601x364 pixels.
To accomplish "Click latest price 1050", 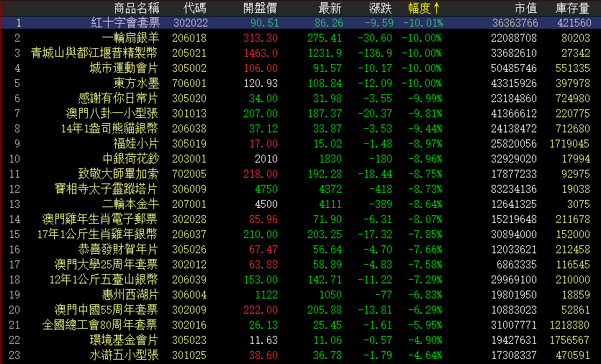I will pyautogui.click(x=330, y=295).
